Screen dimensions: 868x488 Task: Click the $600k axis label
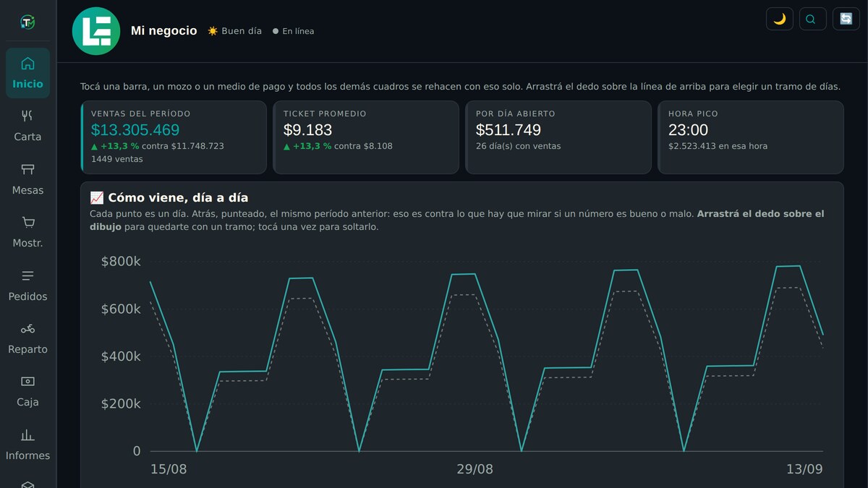pyautogui.click(x=121, y=309)
